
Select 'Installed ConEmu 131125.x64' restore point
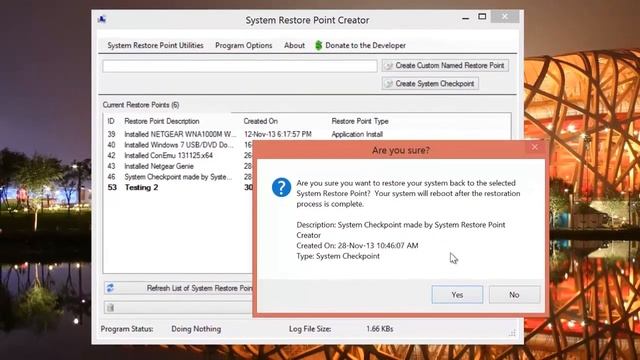point(178,156)
